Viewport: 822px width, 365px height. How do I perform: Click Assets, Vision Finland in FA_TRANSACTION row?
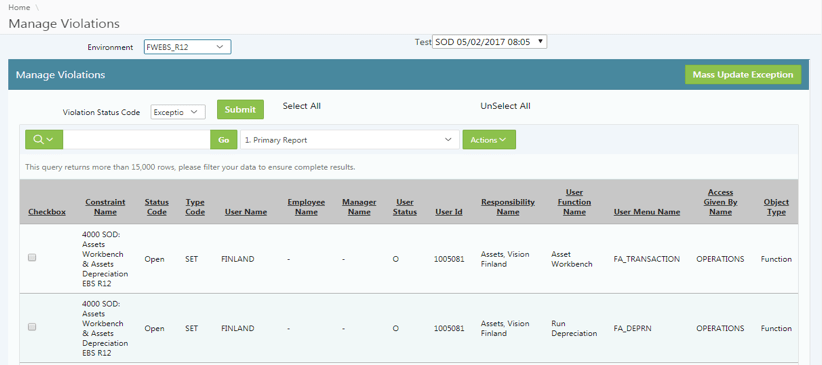505,259
